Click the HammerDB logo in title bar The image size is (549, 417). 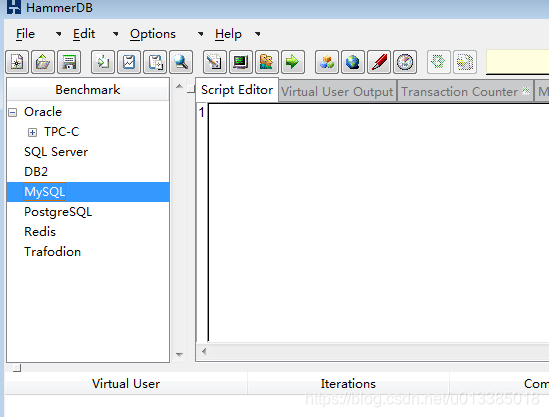pyautogui.click(x=14, y=7)
